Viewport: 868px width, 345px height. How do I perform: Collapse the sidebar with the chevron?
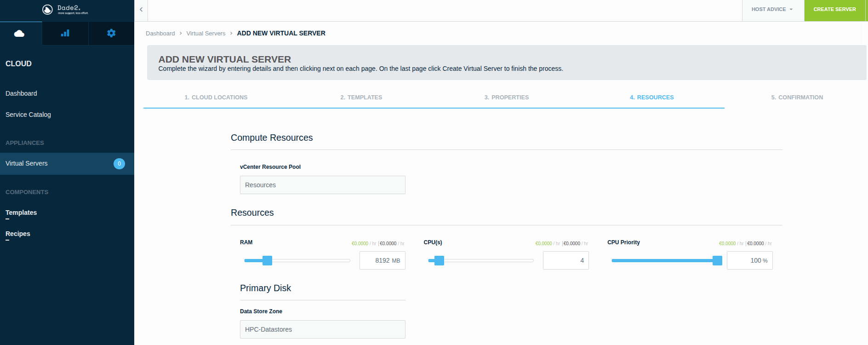[141, 10]
